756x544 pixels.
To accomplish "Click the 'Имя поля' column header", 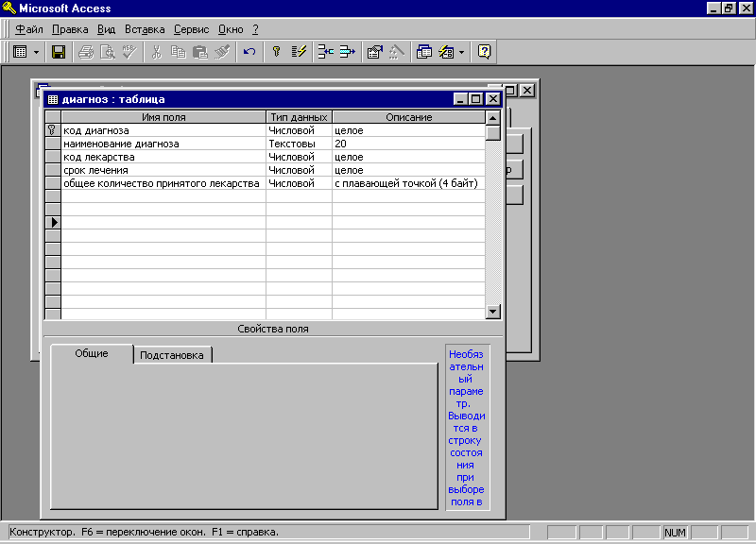I will [163, 117].
